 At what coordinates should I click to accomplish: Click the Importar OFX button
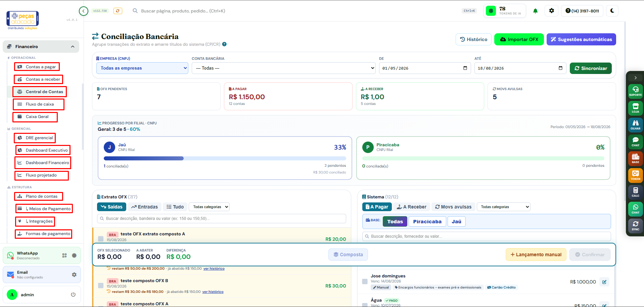pyautogui.click(x=519, y=39)
